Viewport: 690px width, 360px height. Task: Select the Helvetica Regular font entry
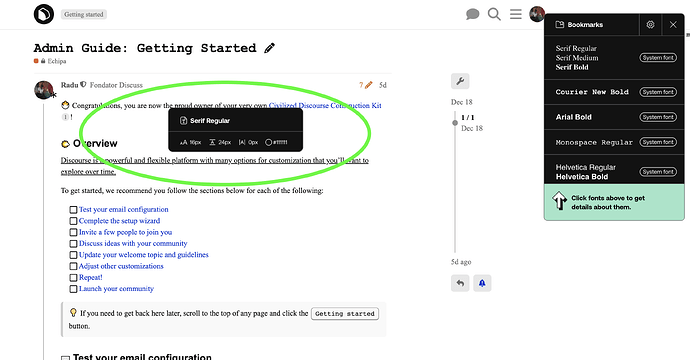tap(585, 167)
